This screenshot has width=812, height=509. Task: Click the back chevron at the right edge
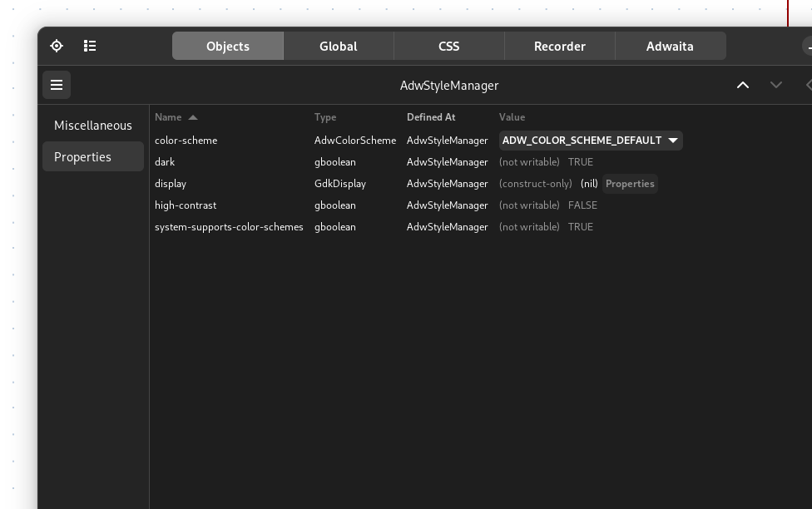pos(809,85)
